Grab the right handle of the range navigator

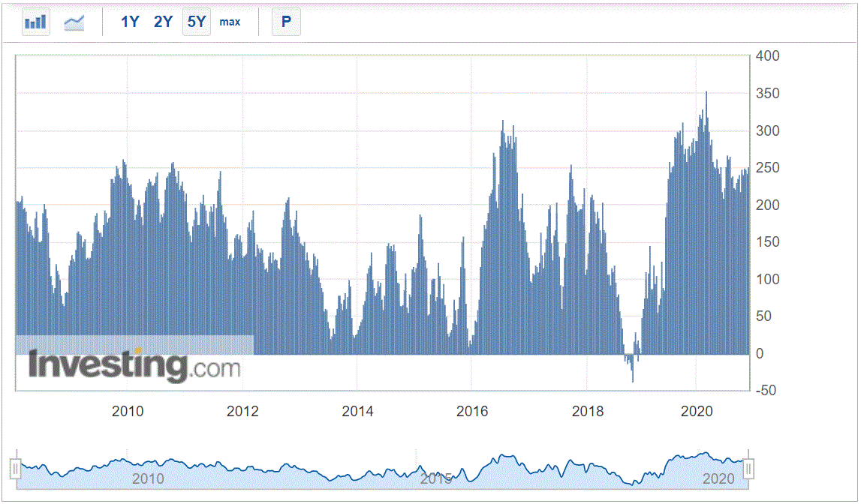(748, 469)
